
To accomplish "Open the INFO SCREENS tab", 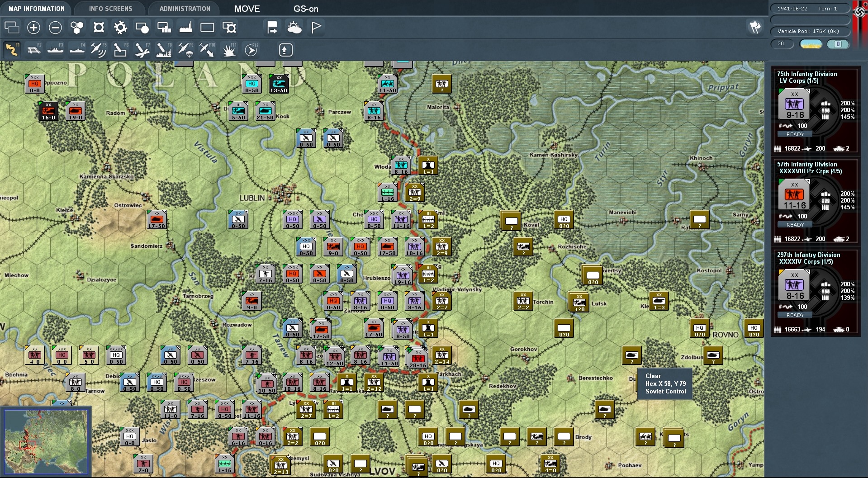I will point(111,9).
